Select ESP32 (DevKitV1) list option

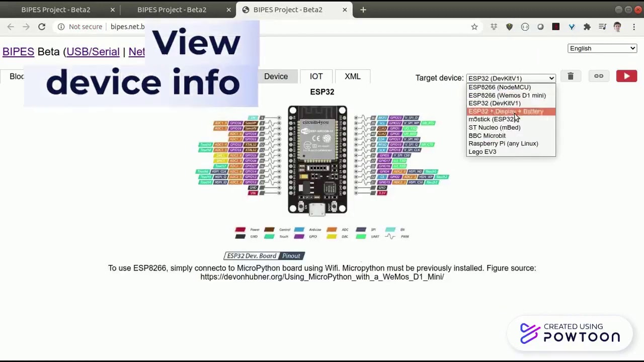pyautogui.click(x=511, y=103)
